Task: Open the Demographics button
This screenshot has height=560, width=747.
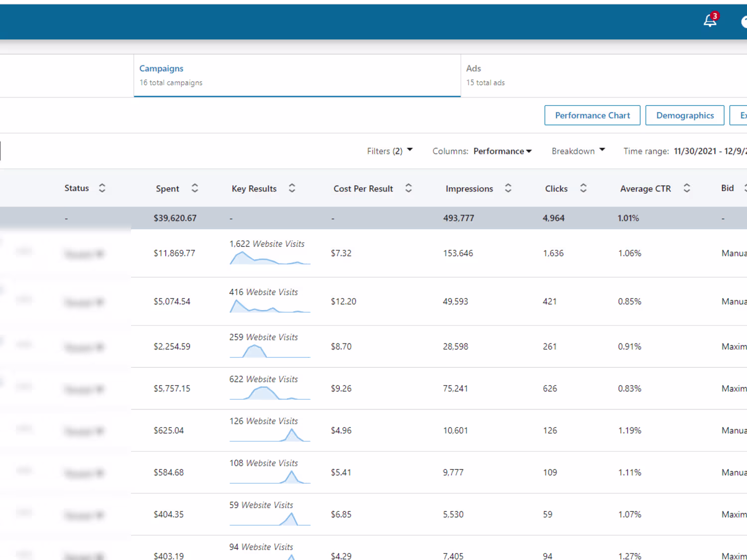Action: tap(685, 115)
